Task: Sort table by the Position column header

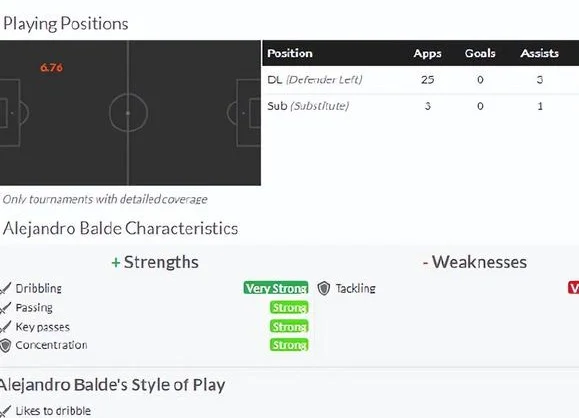Action: tap(290, 53)
